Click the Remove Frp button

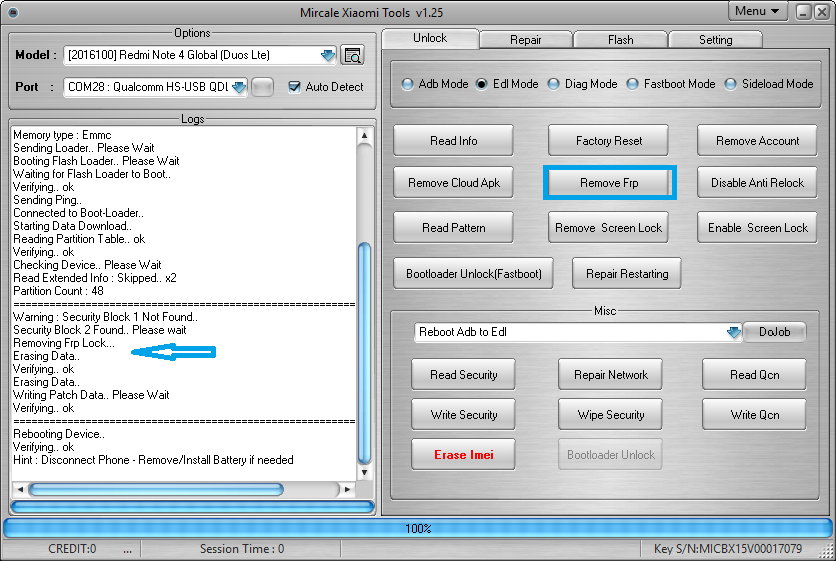609,183
